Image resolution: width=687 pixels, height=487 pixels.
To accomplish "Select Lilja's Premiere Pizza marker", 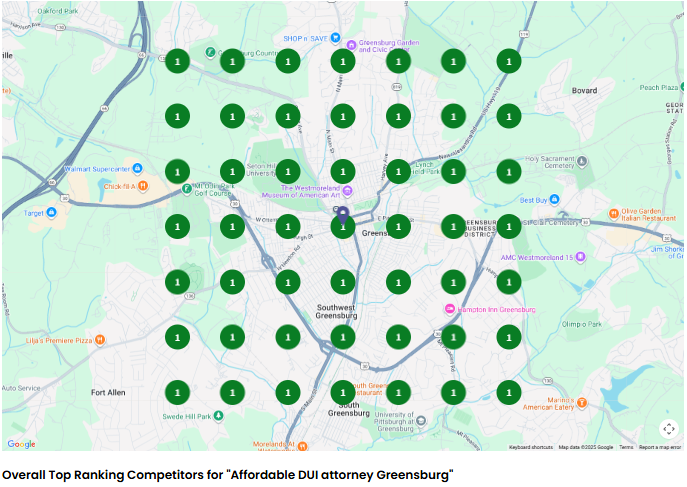I will coord(100,340).
